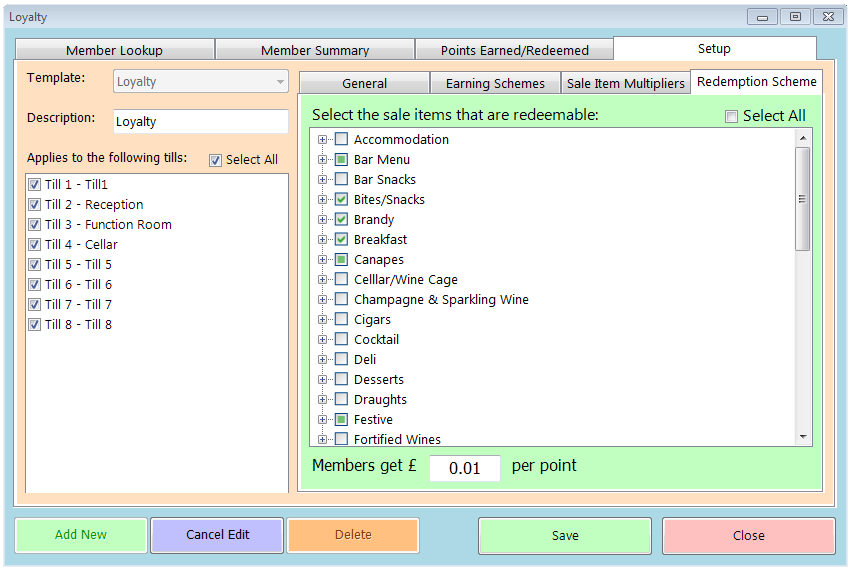
Task: Expand the Cigars node
Action: tap(323, 320)
